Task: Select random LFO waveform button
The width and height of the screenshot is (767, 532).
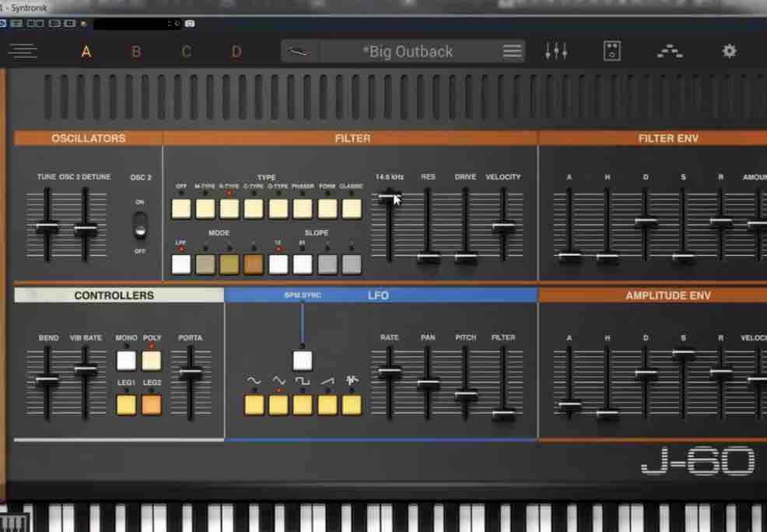Action: [x=351, y=405]
